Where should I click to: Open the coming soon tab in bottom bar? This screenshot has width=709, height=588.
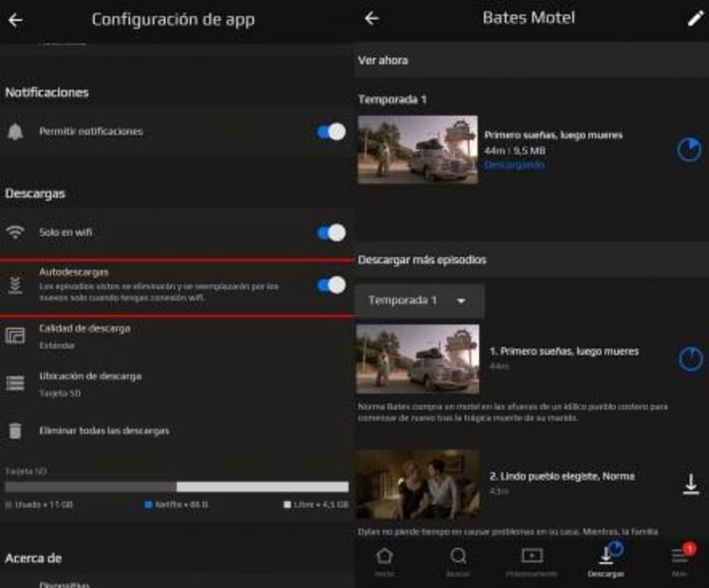[532, 560]
